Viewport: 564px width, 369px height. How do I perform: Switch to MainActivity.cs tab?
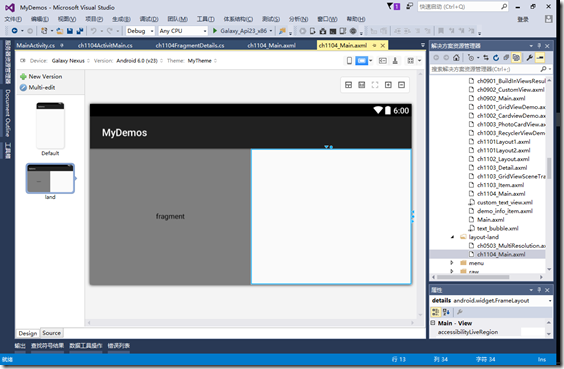[x=36, y=45]
